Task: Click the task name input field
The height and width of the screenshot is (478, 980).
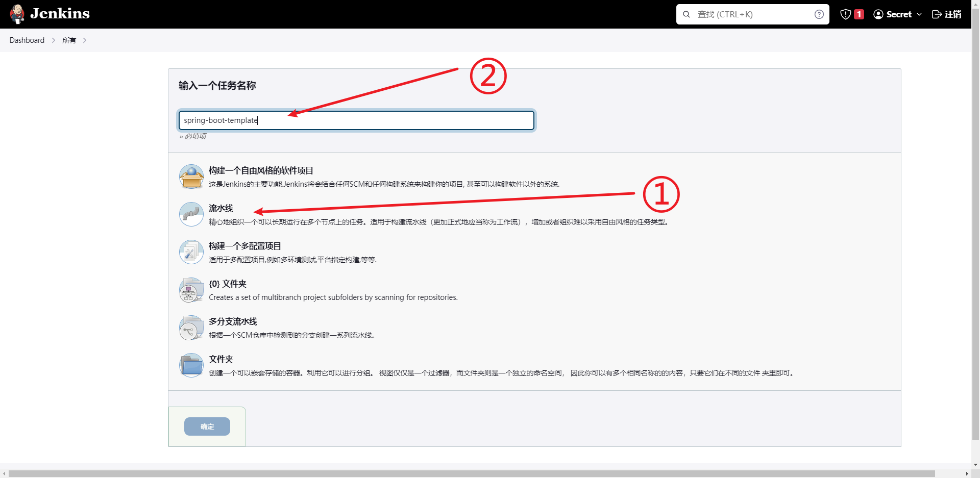Action: (x=356, y=120)
